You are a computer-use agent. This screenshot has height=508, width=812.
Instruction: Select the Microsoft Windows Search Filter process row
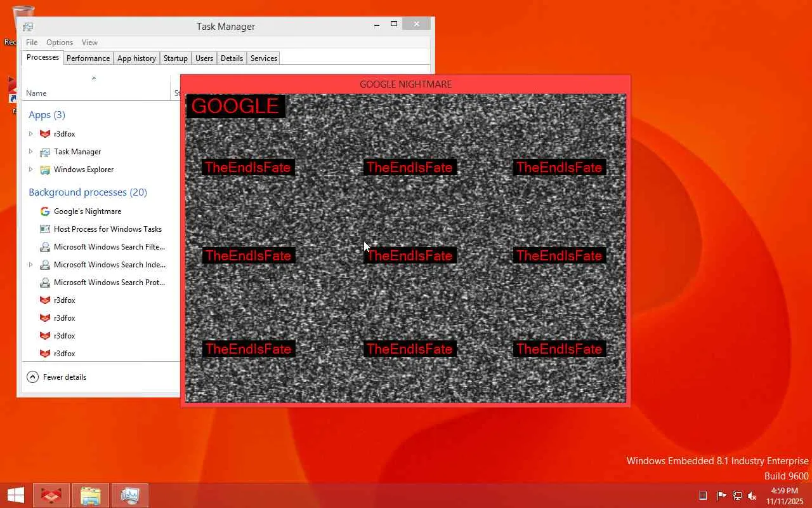coord(101,247)
